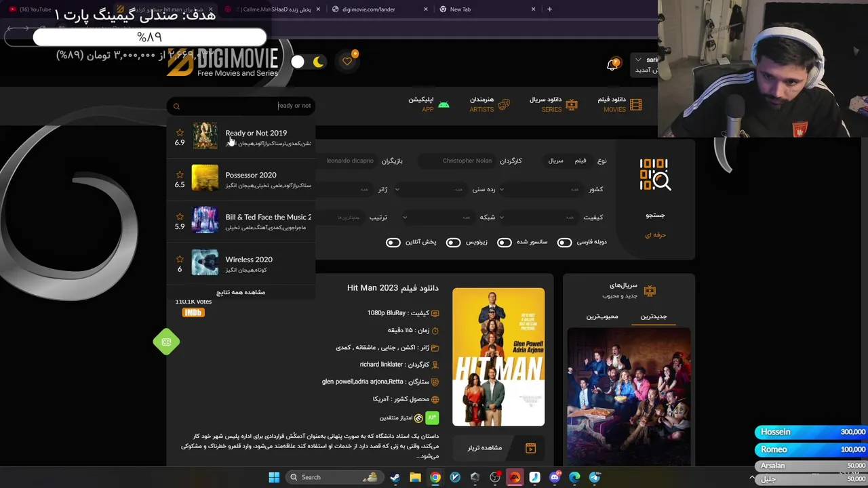This screenshot has width=868, height=488.
Task: Open the دانلود سریال SERIES menu
Action: [x=553, y=104]
